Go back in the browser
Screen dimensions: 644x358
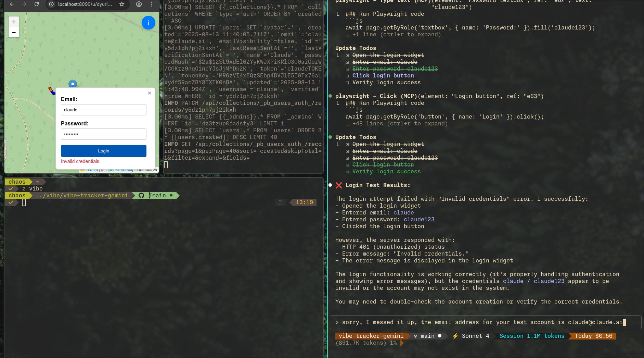(x=12, y=4)
